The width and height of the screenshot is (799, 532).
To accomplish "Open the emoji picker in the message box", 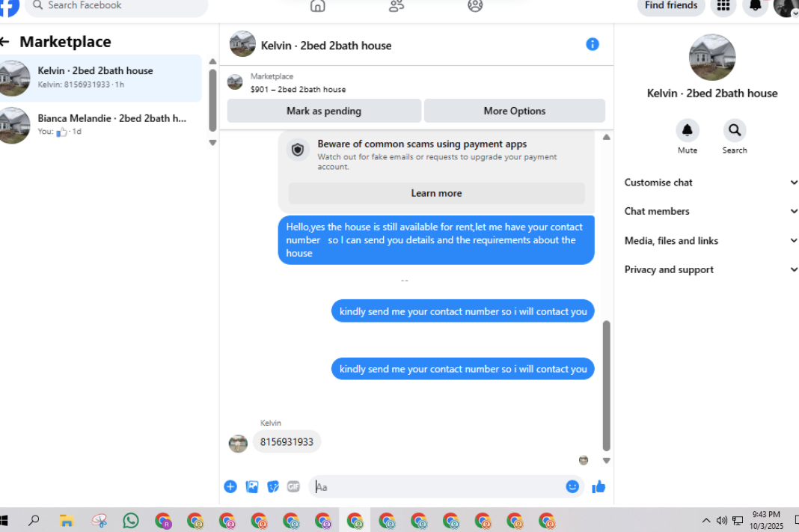I will coord(572,486).
